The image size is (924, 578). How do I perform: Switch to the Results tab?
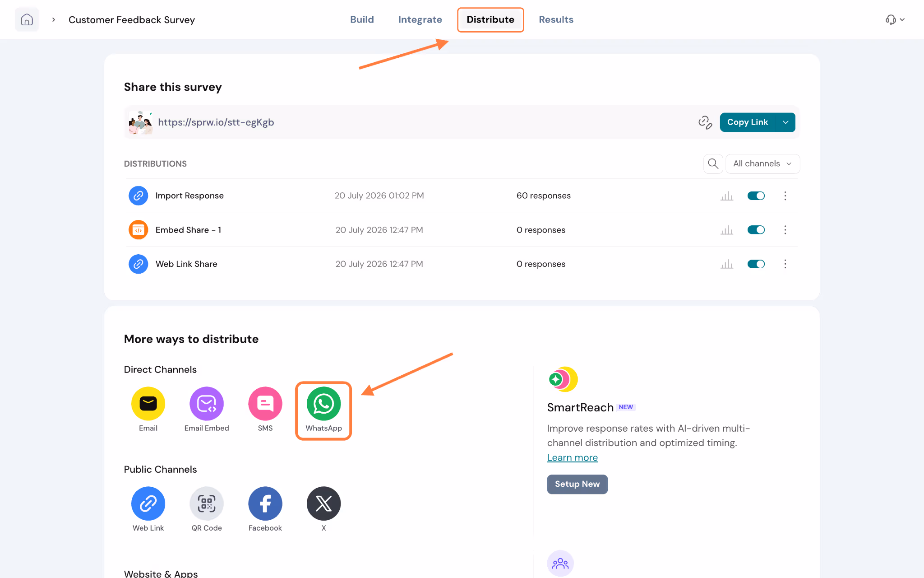[x=556, y=19]
